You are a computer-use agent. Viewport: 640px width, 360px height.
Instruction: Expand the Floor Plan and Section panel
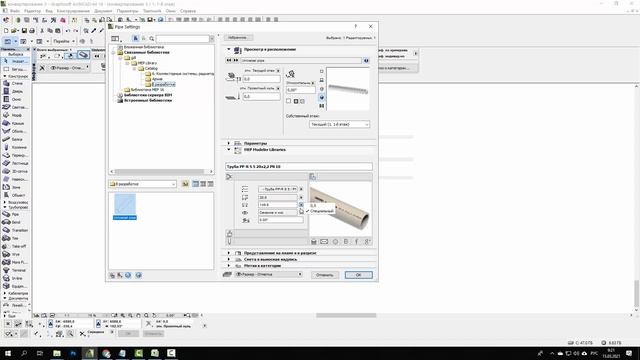(x=229, y=253)
